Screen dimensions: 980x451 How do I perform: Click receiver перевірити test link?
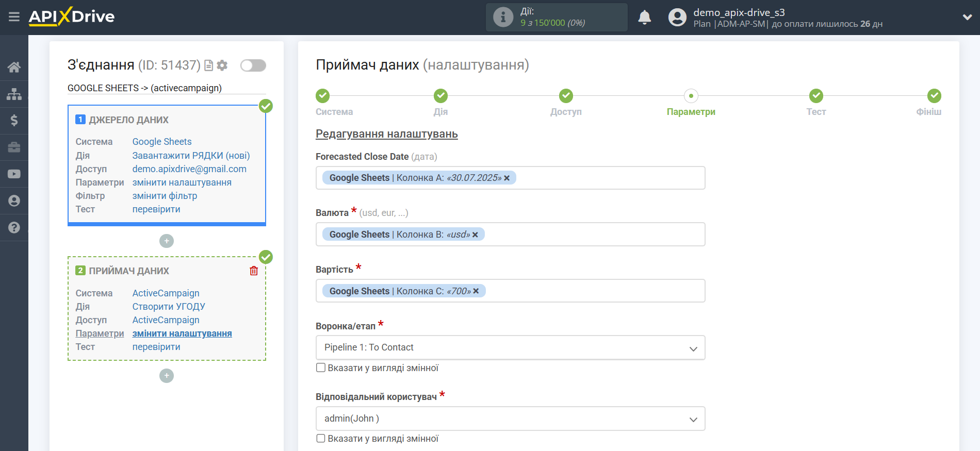click(156, 347)
